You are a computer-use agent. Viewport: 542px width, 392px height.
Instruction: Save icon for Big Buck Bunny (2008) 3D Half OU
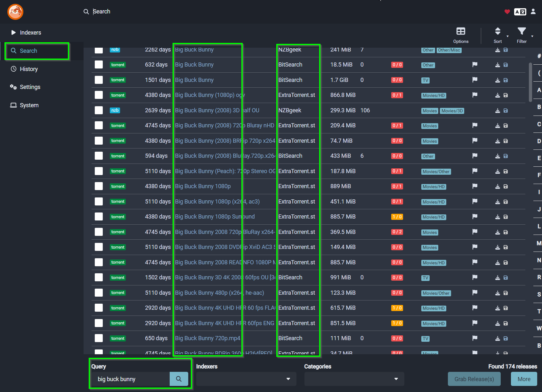coord(506,110)
